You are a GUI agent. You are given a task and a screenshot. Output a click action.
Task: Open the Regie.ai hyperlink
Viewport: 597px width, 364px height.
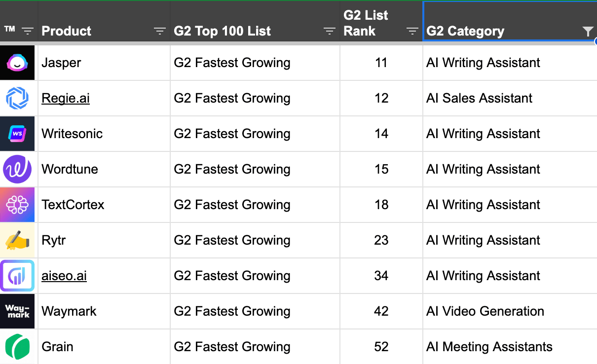(66, 98)
